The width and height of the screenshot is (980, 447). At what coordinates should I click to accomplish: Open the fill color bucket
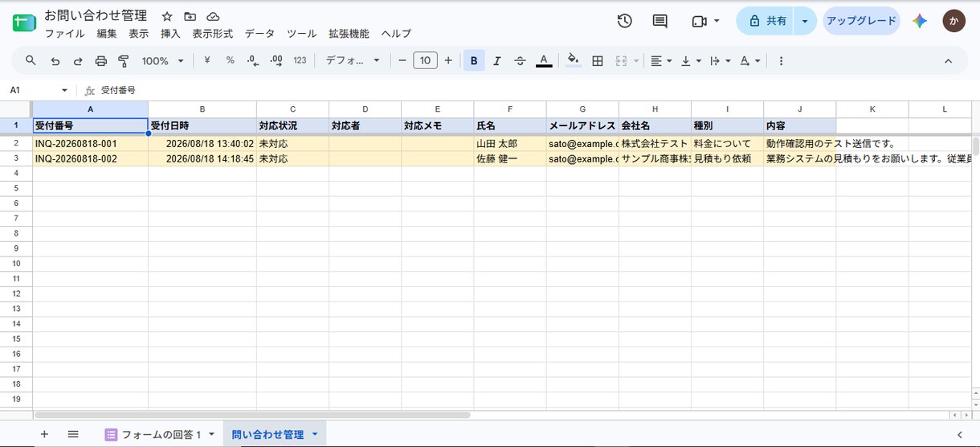[x=573, y=60]
